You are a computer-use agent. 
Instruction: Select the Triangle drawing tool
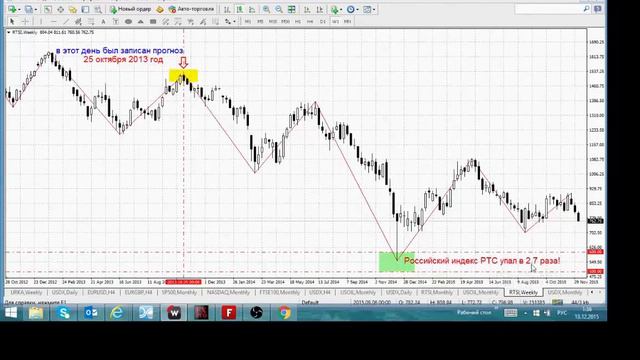[x=140, y=21]
